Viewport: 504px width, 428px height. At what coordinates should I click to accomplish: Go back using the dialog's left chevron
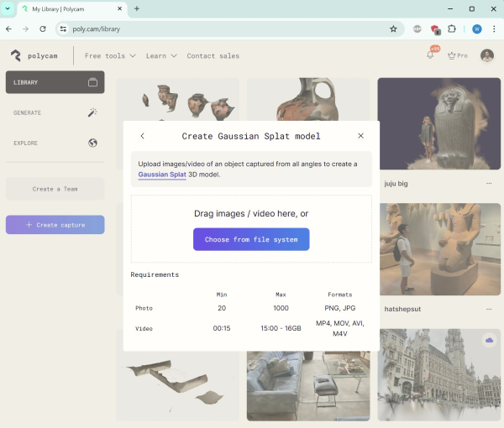(143, 136)
